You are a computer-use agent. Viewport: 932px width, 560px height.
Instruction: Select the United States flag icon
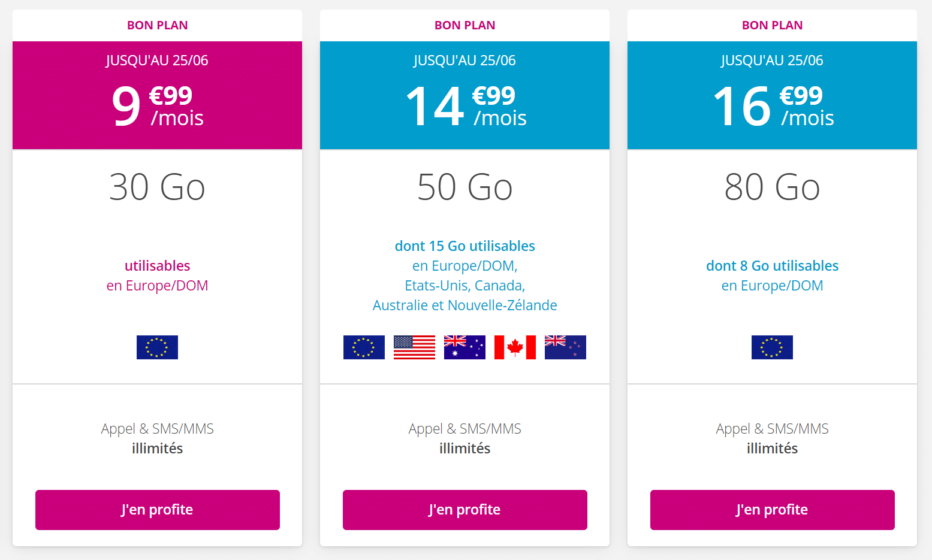[414, 347]
